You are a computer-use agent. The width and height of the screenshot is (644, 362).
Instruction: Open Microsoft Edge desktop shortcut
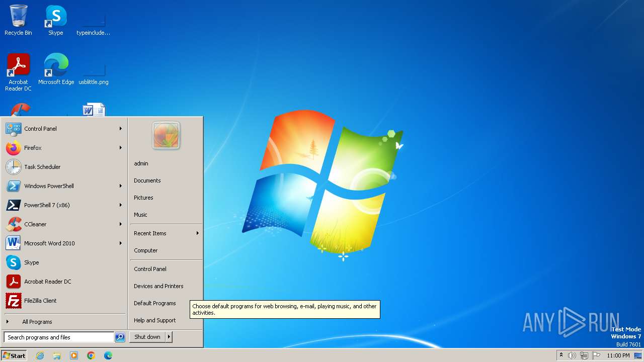(x=56, y=69)
